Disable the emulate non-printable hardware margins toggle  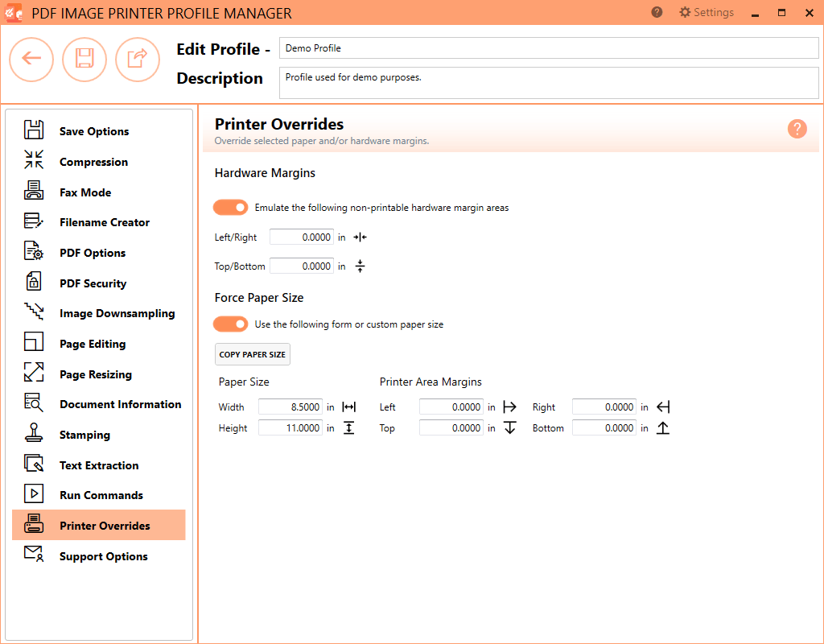point(231,207)
